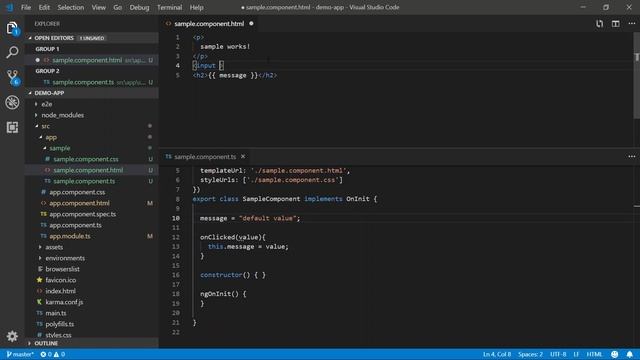The height and width of the screenshot is (360, 640).
Task: Change language mode HTML in status bar
Action: click(x=594, y=354)
